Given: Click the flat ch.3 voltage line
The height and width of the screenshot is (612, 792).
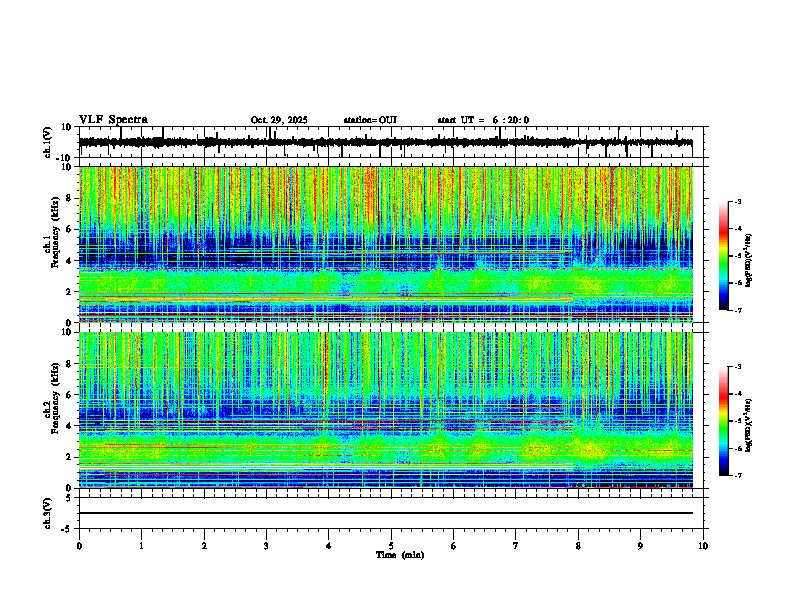Looking at the screenshot, I should [x=386, y=513].
